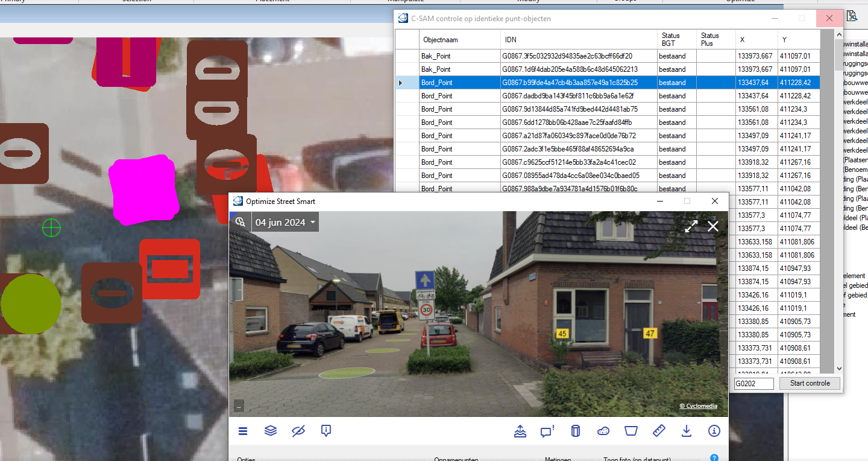The width and height of the screenshot is (868, 461).
Task: Click the point cloud blob icon
Action: click(x=603, y=431)
